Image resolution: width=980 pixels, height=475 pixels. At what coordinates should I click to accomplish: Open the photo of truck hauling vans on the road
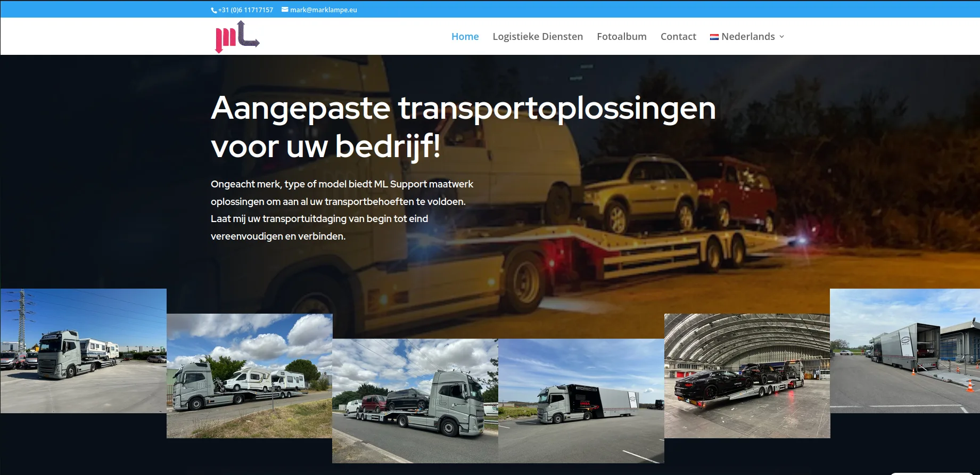pos(415,401)
